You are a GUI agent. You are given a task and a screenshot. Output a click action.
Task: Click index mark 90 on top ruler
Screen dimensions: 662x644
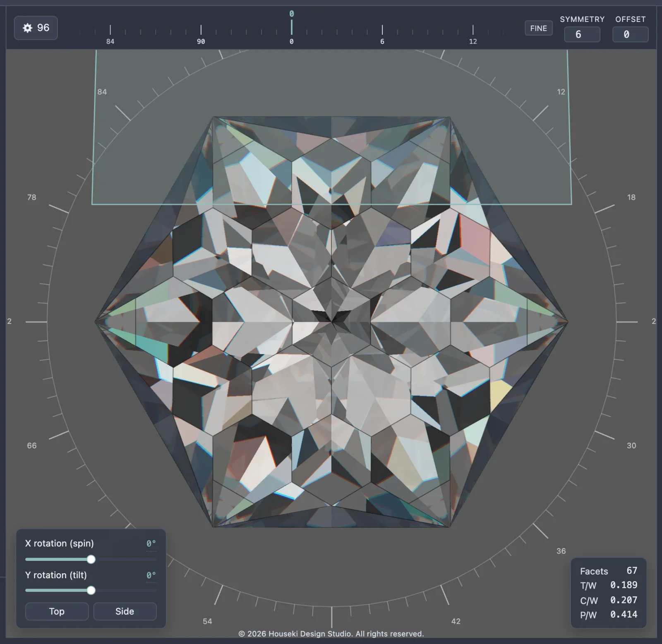click(201, 41)
